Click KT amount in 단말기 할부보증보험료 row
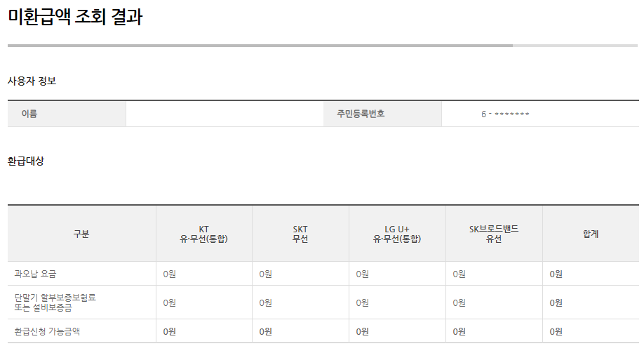The image size is (644, 346). pyautogui.click(x=169, y=303)
